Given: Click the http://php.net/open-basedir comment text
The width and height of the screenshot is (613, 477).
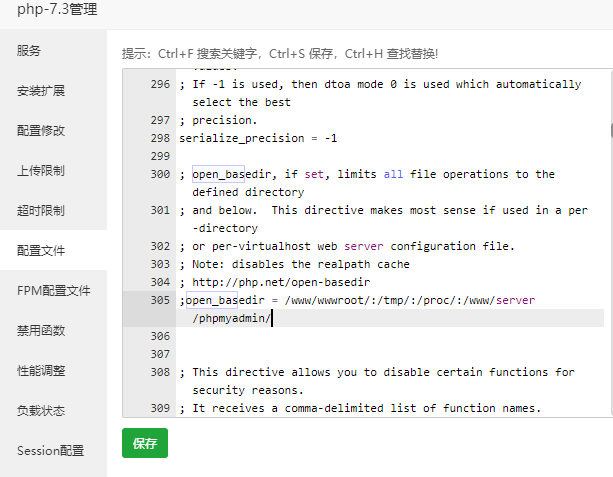Looking at the screenshot, I should pos(281,282).
